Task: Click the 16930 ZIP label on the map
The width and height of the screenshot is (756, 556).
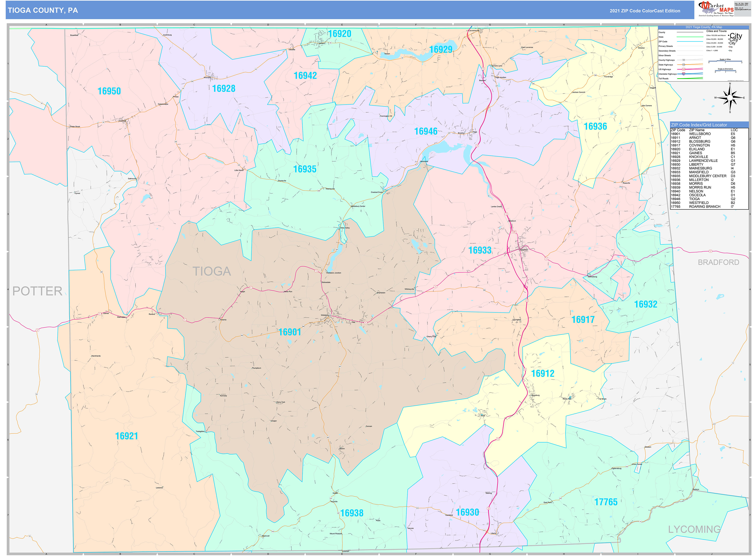Action: [467, 512]
